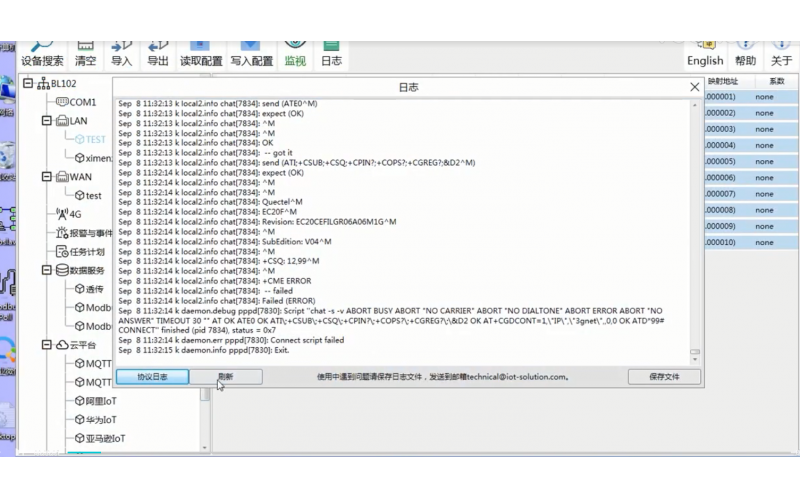
Task: Click the 设备搜索 device search toolbar icon
Action: point(42,52)
